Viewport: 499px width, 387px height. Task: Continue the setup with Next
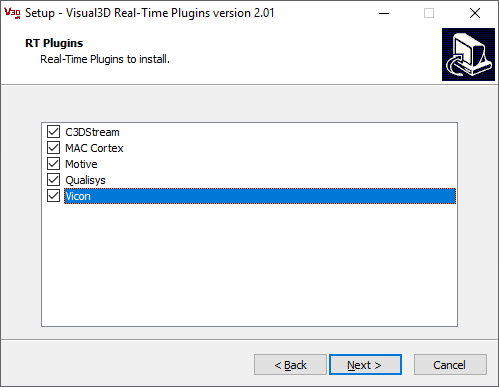coord(365,365)
